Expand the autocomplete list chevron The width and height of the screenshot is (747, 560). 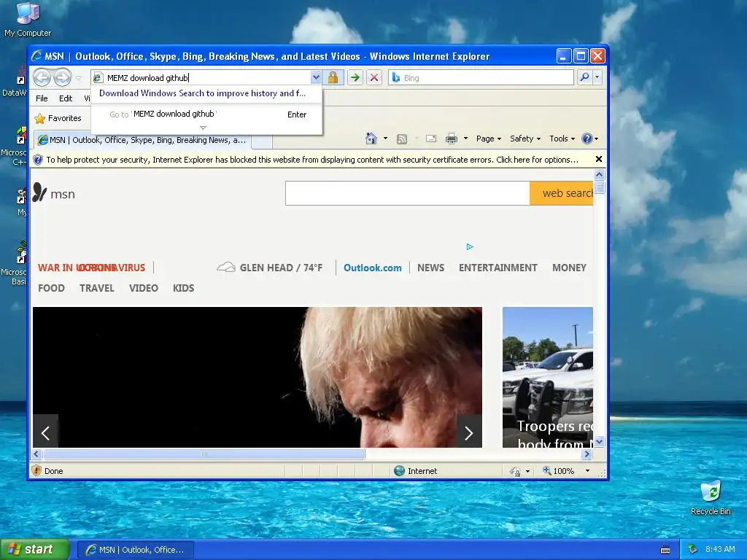[x=204, y=128]
